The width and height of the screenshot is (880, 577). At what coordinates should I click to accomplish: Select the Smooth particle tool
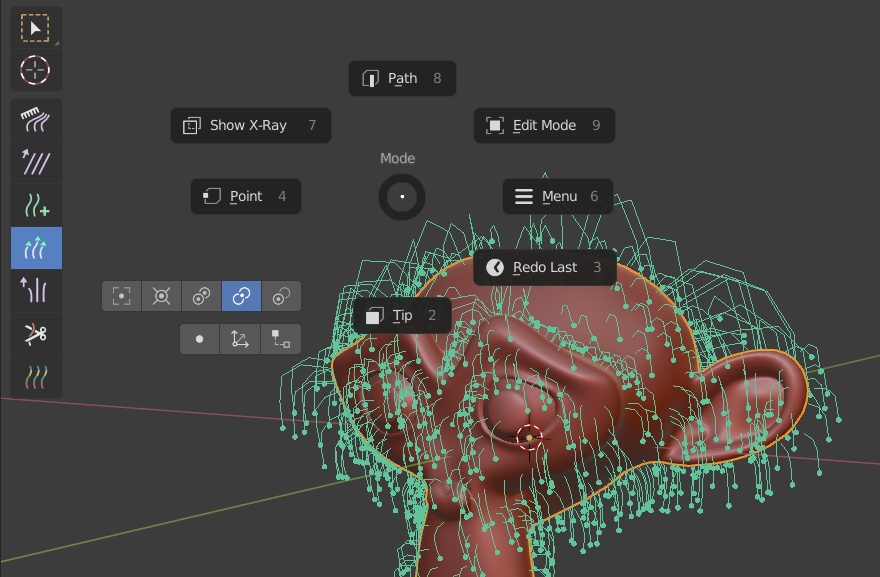pyautogui.click(x=36, y=162)
